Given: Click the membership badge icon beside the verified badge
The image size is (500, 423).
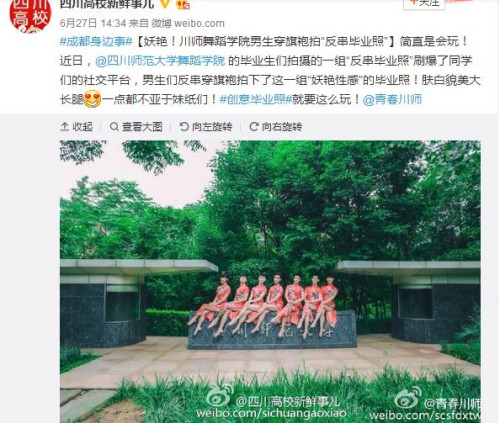Looking at the screenshot, I should (183, 4).
